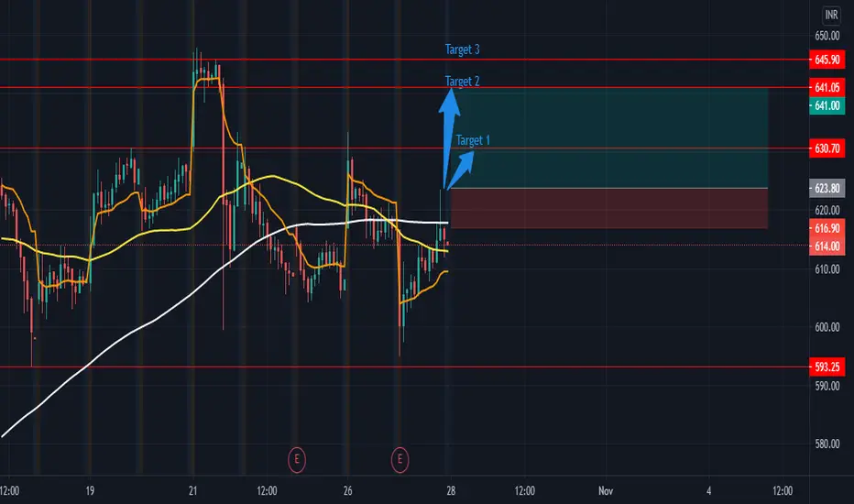This screenshot has height=504, width=854.
Task: Click the 620.00 price axis tick
Action: point(827,211)
